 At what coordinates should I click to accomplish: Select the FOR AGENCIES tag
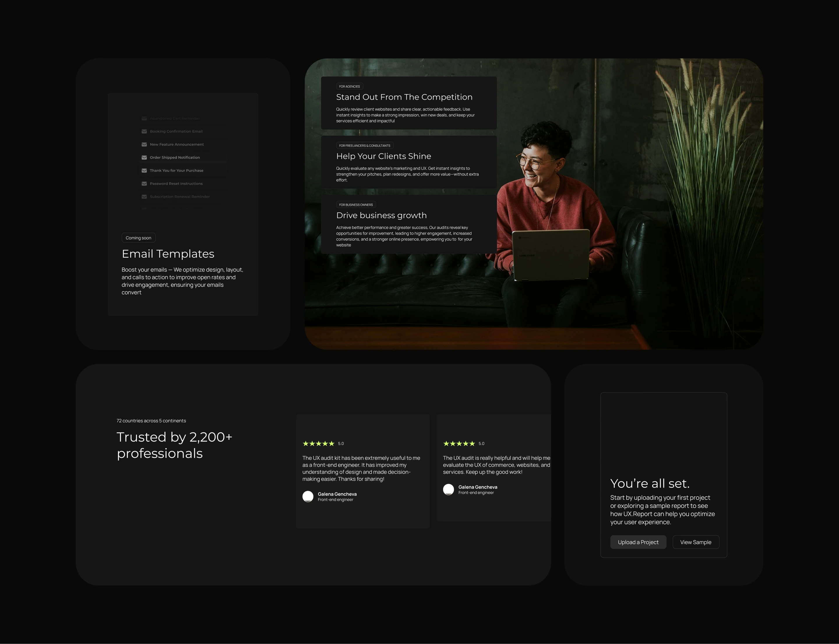[349, 87]
